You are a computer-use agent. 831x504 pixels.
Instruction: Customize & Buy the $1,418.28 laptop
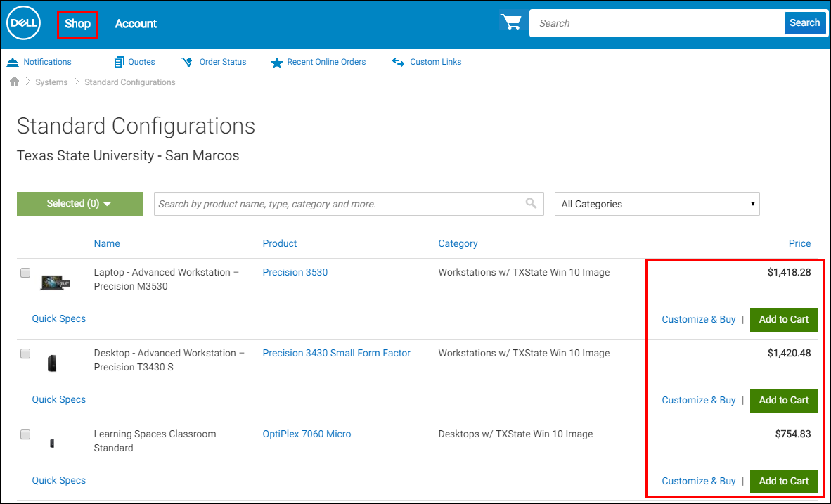coord(699,320)
